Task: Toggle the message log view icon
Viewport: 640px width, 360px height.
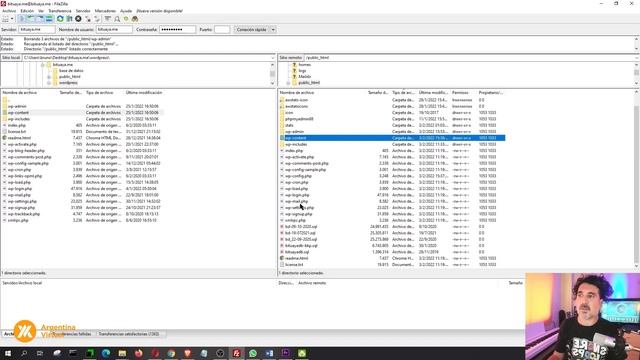Action: pyautogui.click(x=22, y=19)
